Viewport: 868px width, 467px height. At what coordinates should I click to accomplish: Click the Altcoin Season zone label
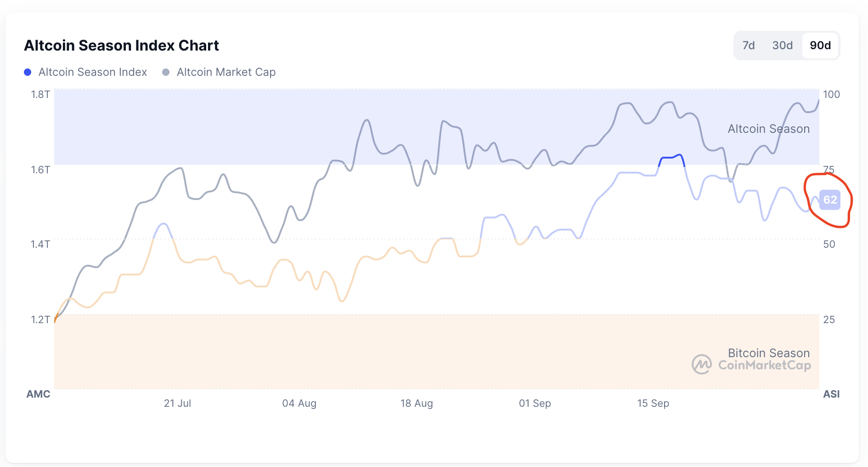click(x=768, y=129)
